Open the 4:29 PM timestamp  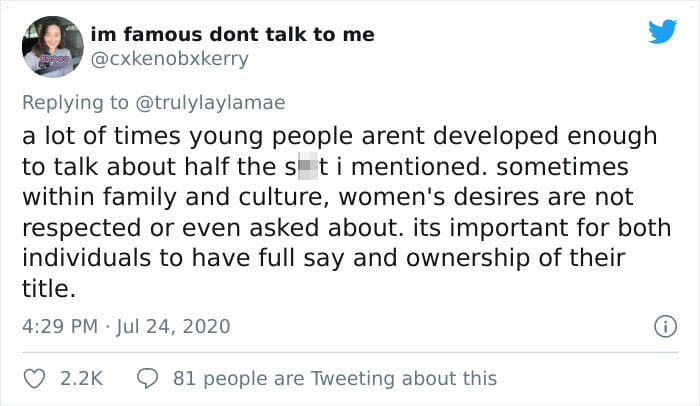point(60,326)
